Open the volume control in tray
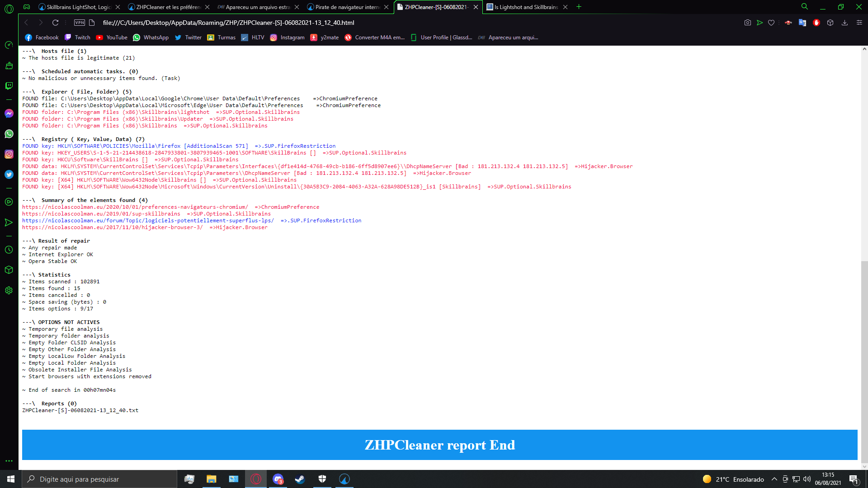 pyautogui.click(x=807, y=479)
